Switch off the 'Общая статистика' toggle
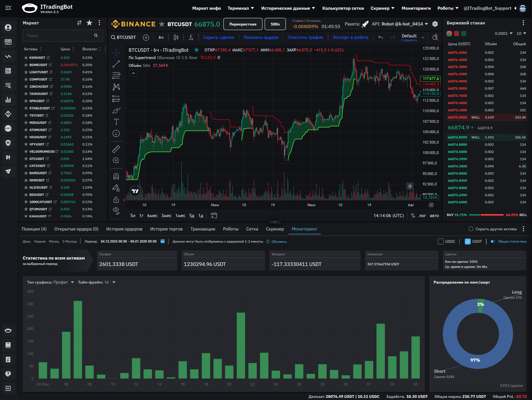The height and width of the screenshot is (400, 532). pos(493,242)
